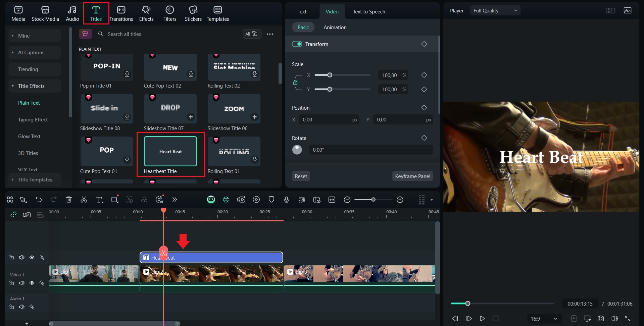
Task: Add keyframe diamond for Rotate
Action: click(424, 138)
